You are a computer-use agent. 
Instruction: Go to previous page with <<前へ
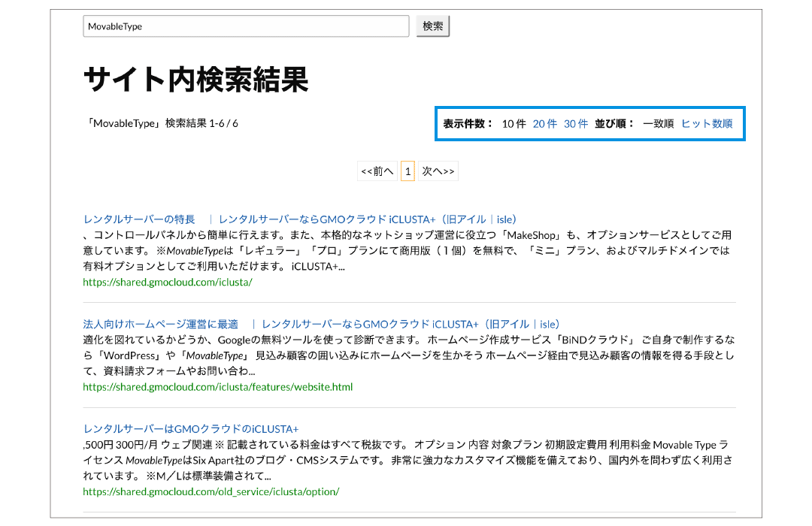[x=377, y=171]
